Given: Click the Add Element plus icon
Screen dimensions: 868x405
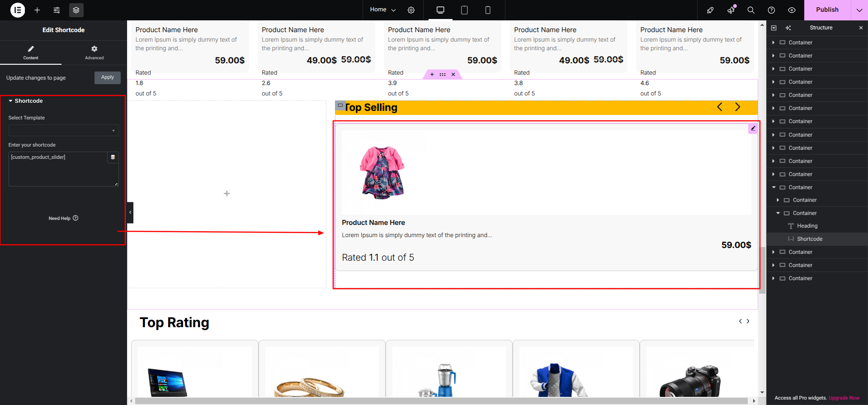Looking at the screenshot, I should point(37,10).
